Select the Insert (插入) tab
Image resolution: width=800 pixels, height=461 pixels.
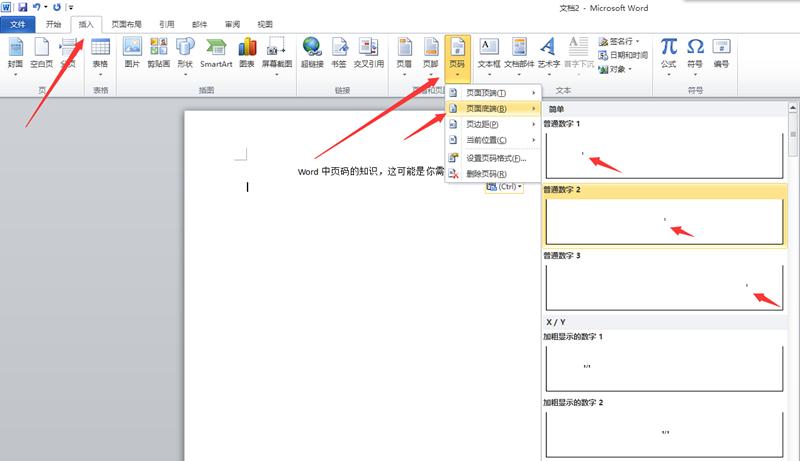(86, 24)
